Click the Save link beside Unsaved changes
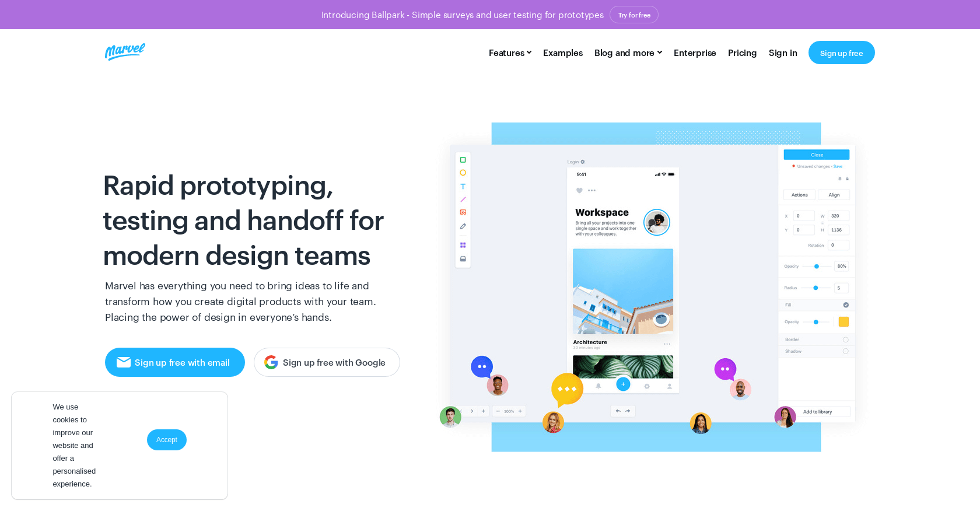 click(x=838, y=166)
